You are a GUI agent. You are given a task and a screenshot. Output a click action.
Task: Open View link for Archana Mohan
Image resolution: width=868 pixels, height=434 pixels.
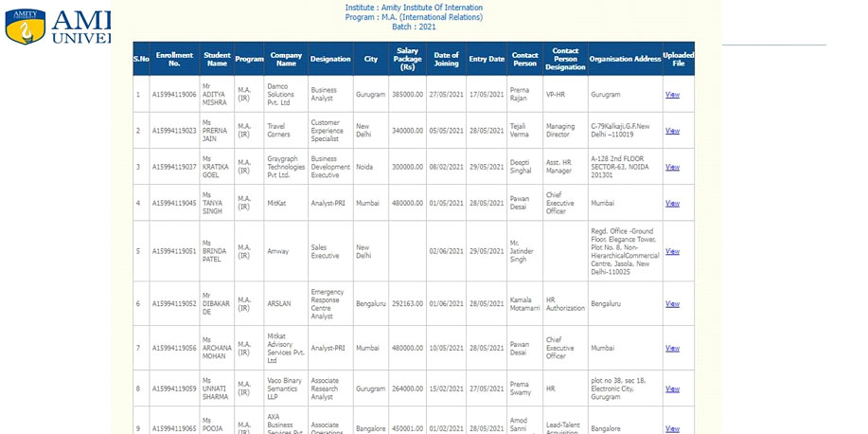click(672, 348)
